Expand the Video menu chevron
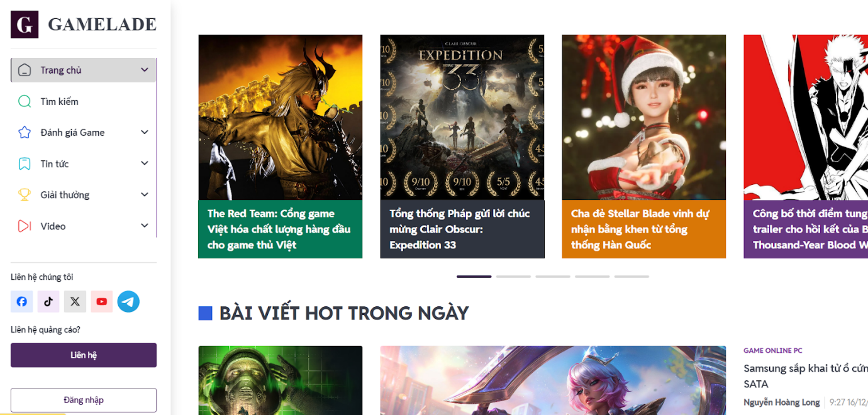The width and height of the screenshot is (868, 415). click(x=145, y=226)
